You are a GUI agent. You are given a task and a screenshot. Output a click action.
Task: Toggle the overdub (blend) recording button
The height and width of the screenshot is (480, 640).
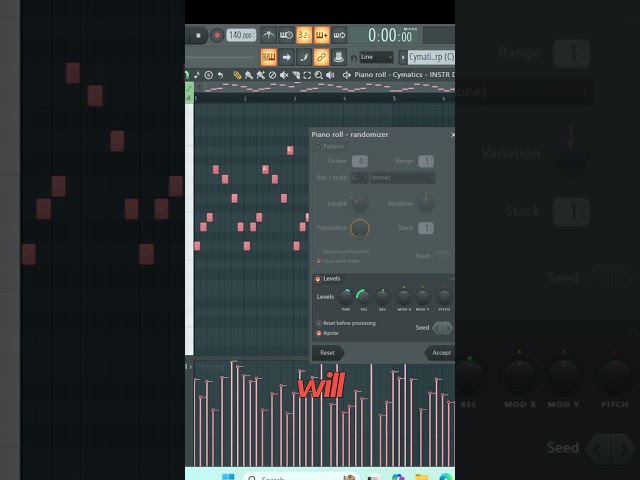[322, 35]
